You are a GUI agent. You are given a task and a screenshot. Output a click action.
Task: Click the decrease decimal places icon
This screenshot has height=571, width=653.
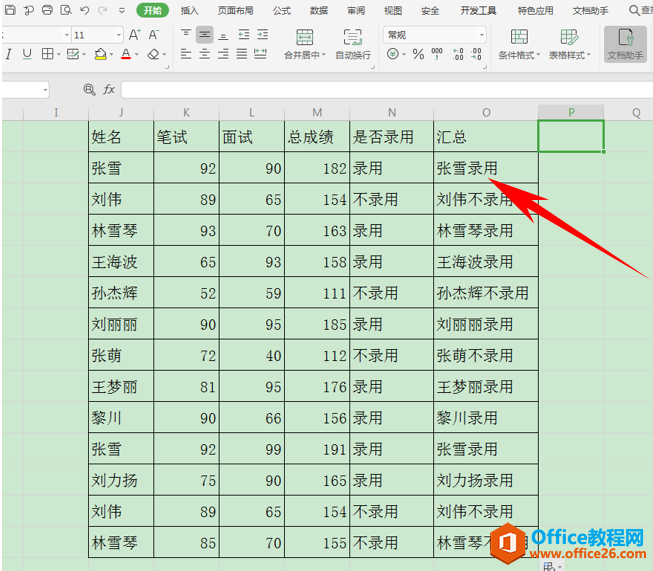476,54
